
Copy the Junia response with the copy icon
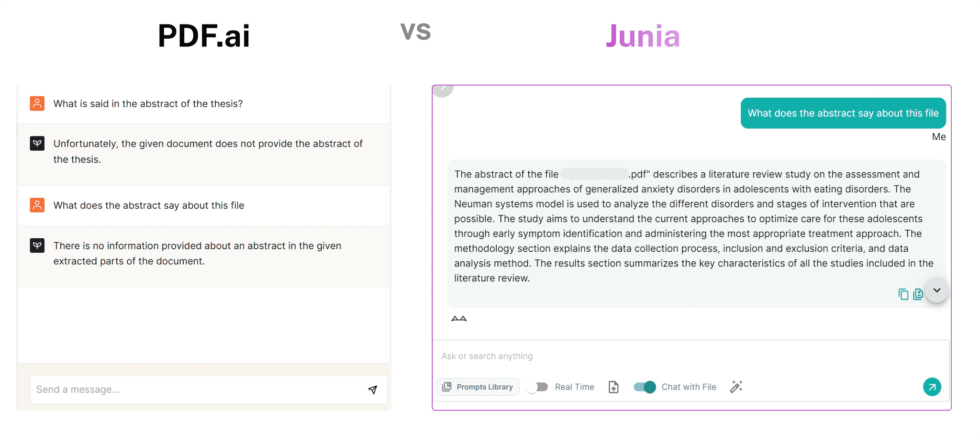coord(903,294)
